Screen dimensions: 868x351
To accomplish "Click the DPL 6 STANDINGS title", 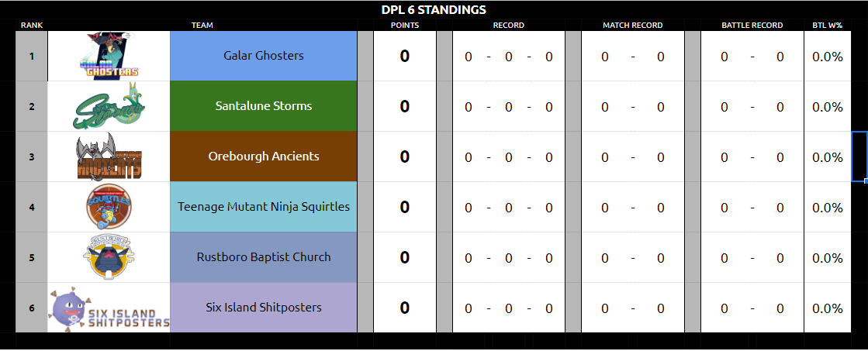I will tap(434, 10).
